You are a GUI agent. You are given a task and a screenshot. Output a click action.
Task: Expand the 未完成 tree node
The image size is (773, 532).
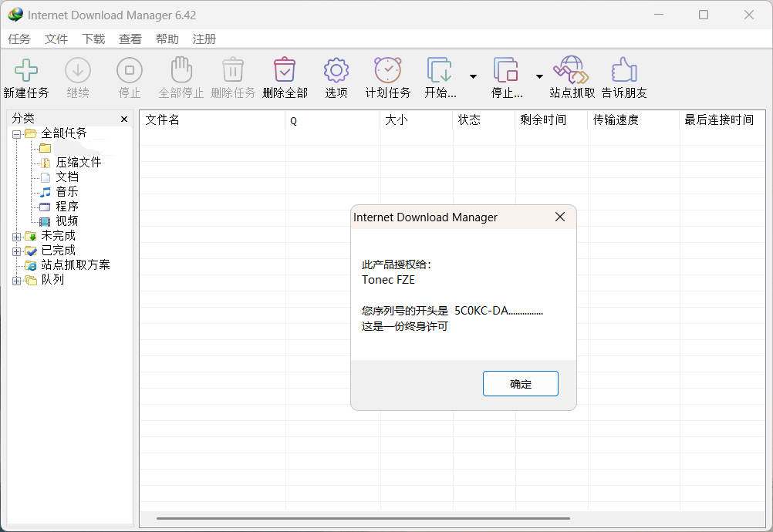[x=17, y=235]
